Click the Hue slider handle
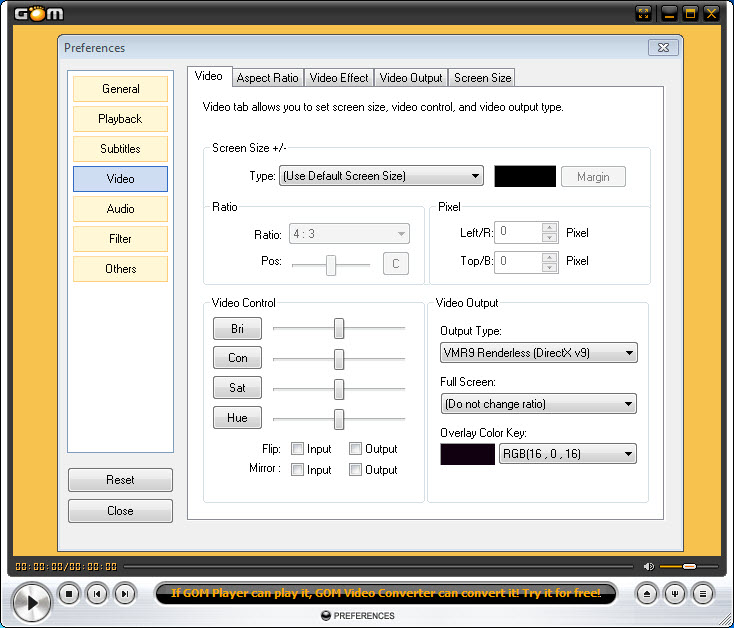The image size is (734, 628). click(x=339, y=419)
